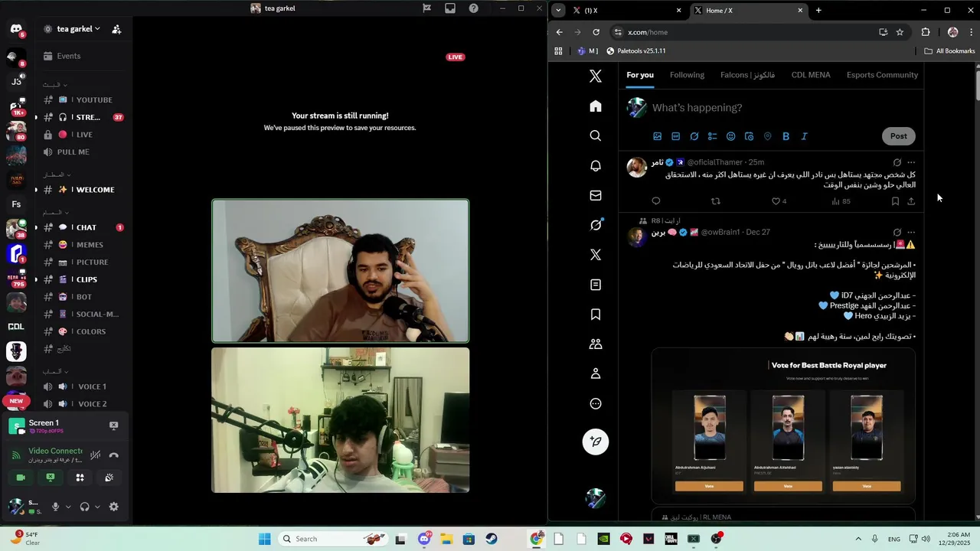980x551 pixels.
Task: Show hidden system tray icons
Action: 858,539
